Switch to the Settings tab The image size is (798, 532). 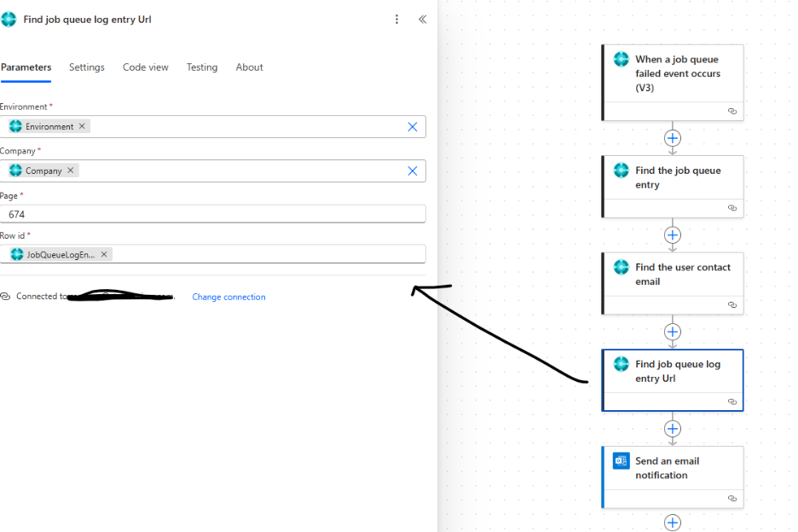pos(86,67)
